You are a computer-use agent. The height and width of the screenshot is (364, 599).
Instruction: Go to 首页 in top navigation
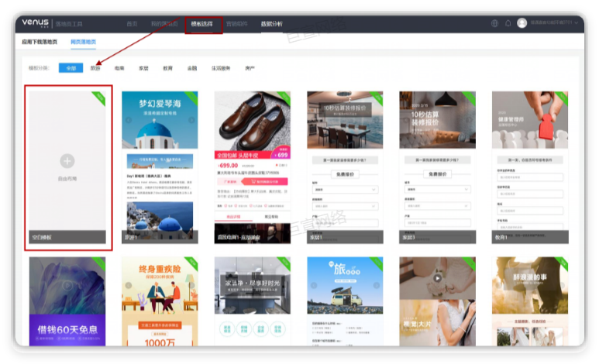(x=132, y=24)
